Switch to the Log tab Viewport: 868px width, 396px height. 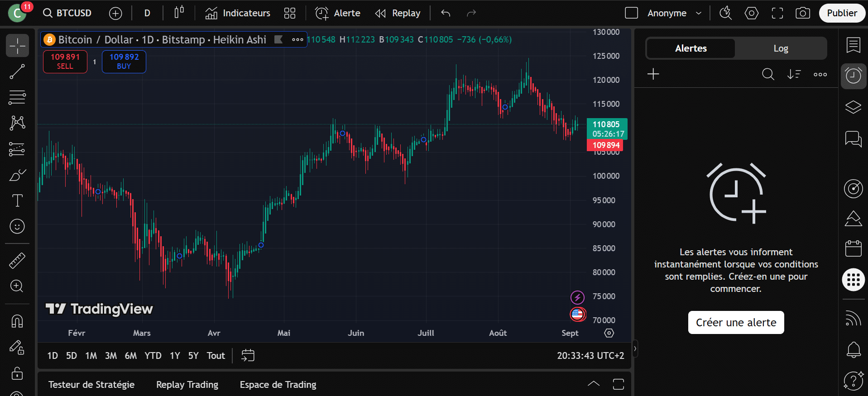click(781, 48)
